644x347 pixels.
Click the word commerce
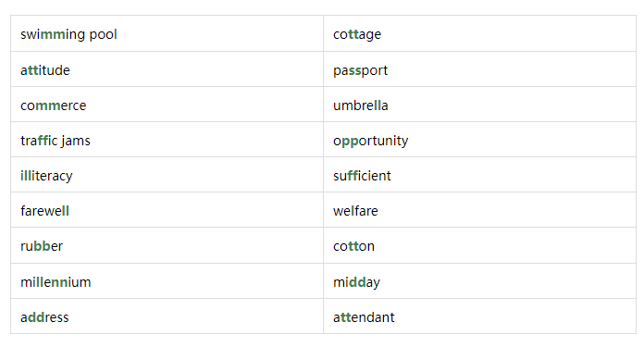(x=54, y=105)
